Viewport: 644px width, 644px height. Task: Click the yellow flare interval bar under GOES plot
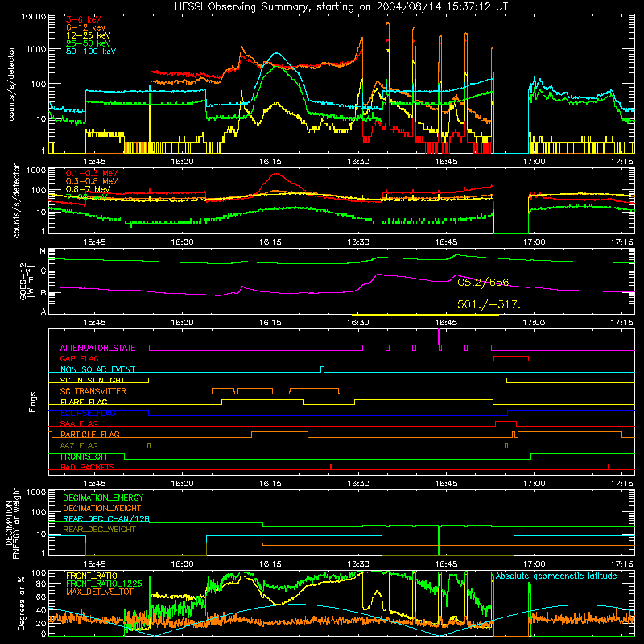coord(425,315)
